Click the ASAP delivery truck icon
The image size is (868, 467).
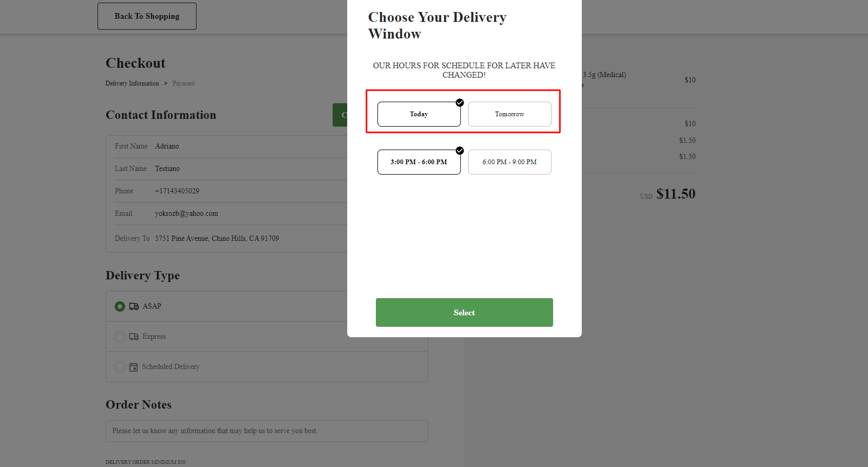click(x=134, y=306)
